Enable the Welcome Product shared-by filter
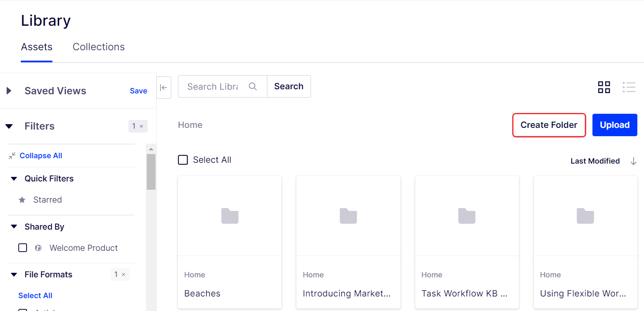 23,248
